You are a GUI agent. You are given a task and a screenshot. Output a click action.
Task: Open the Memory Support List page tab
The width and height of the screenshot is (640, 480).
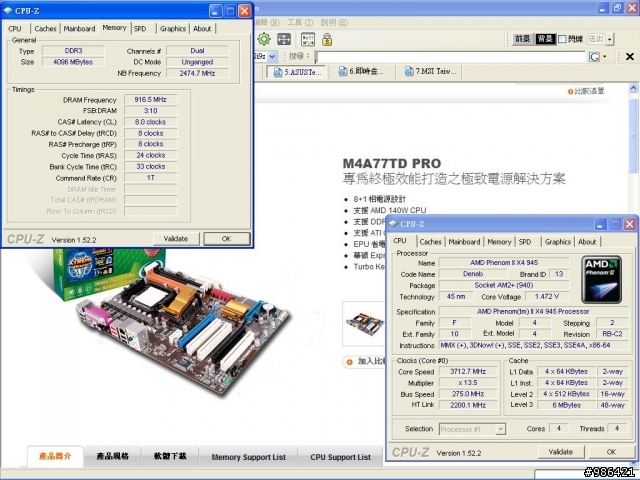(249, 457)
